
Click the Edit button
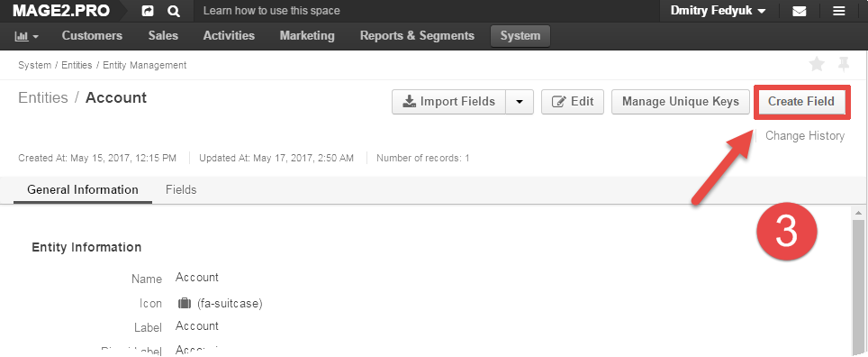point(573,102)
